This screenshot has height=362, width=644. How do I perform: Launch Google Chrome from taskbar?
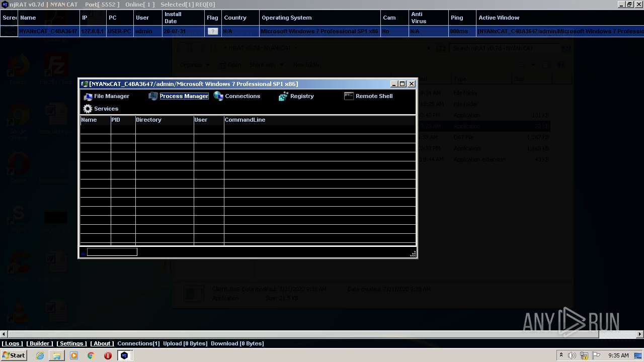[x=91, y=355]
